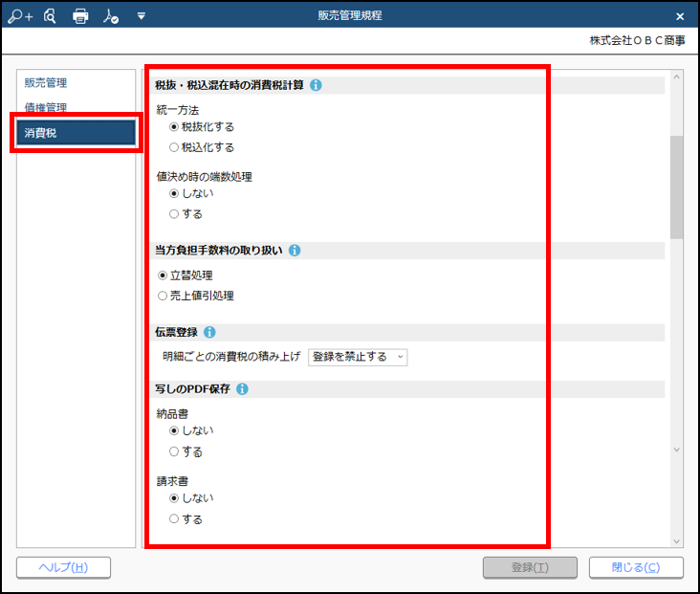
Task: Switch to the 債権管理 section
Action: coord(46,107)
